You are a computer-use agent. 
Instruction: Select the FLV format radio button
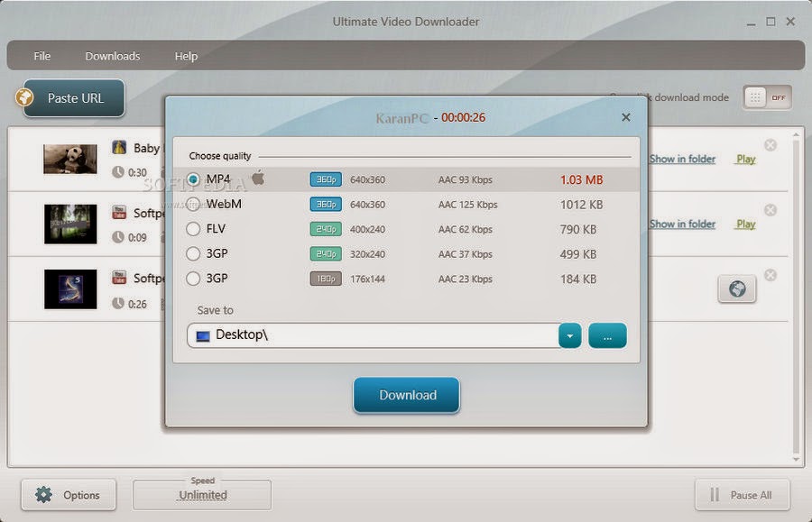193,229
